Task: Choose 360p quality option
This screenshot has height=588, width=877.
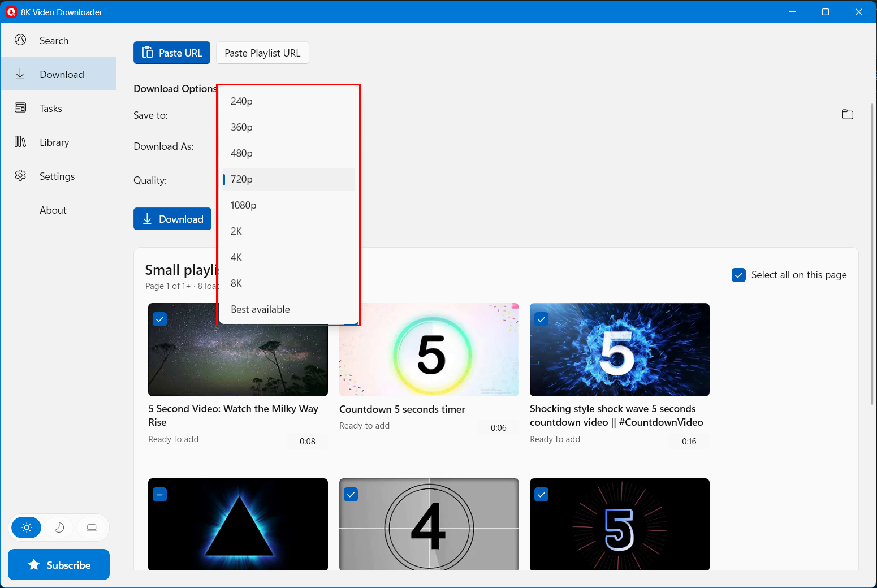Action: [x=288, y=127]
